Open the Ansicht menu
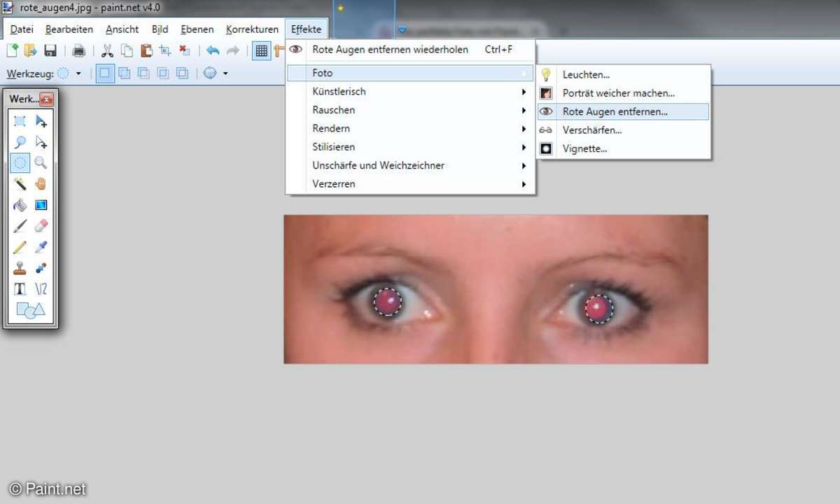840x504 pixels. pos(122,29)
